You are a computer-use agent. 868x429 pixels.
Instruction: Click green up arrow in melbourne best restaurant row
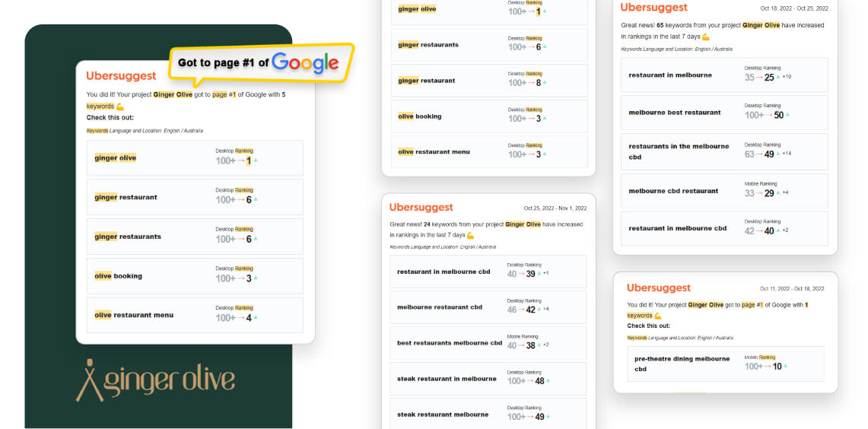[x=787, y=115]
